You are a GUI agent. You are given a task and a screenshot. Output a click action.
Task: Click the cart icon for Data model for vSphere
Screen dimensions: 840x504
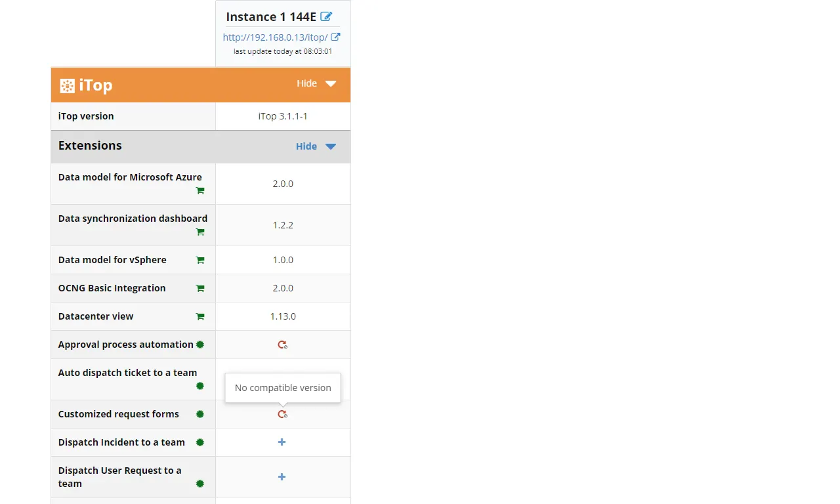click(200, 260)
